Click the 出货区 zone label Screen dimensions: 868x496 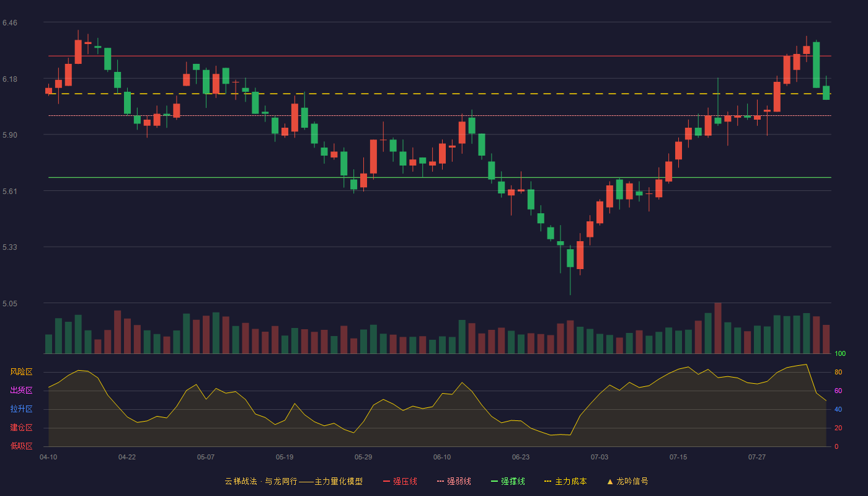pyautogui.click(x=21, y=391)
